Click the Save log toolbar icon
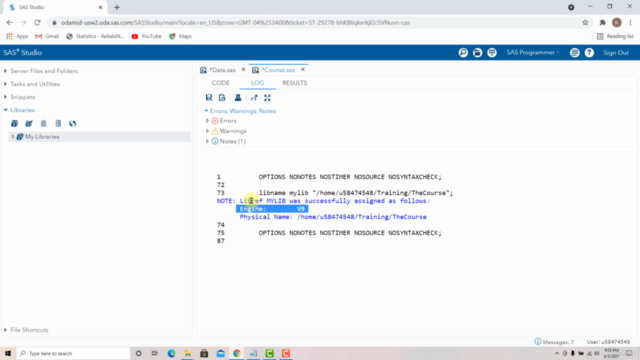This screenshot has width=640, height=360. [x=209, y=98]
